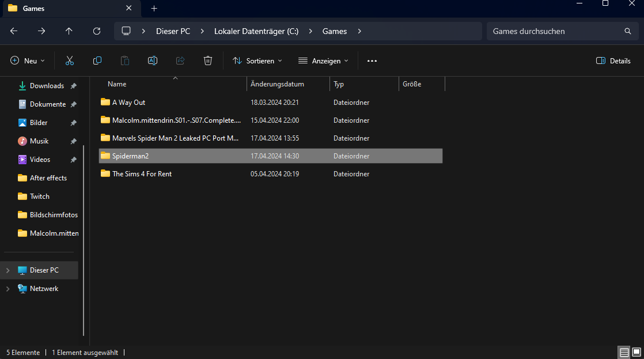Refresh the current folder view

pyautogui.click(x=97, y=31)
